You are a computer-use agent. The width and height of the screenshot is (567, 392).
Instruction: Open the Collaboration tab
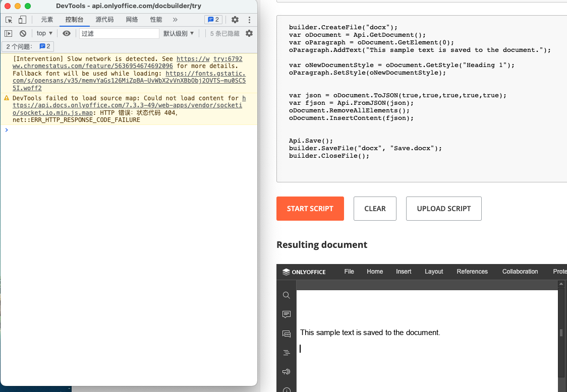click(x=520, y=272)
